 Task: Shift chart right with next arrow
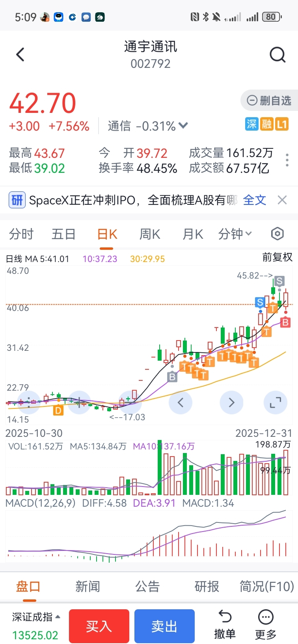coord(231,402)
